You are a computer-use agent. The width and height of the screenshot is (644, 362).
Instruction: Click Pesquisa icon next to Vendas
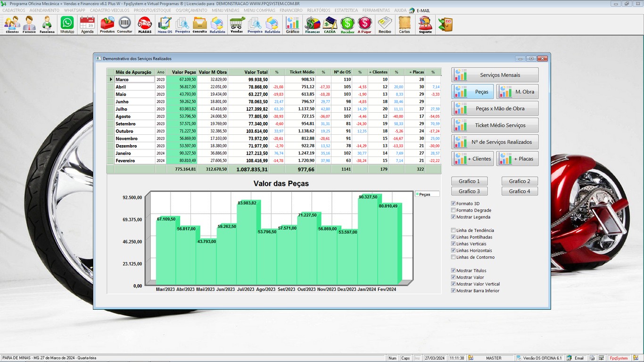255,25
